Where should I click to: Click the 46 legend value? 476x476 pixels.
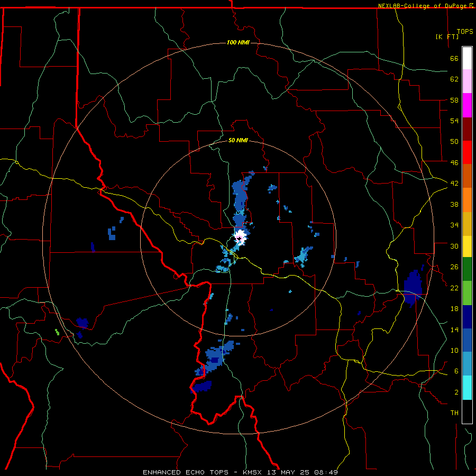pos(454,162)
